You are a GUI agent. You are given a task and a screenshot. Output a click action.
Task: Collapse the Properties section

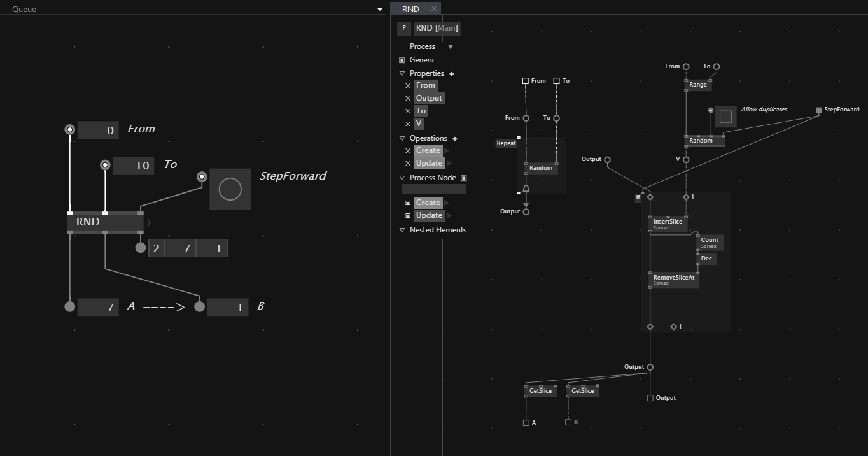tap(402, 74)
